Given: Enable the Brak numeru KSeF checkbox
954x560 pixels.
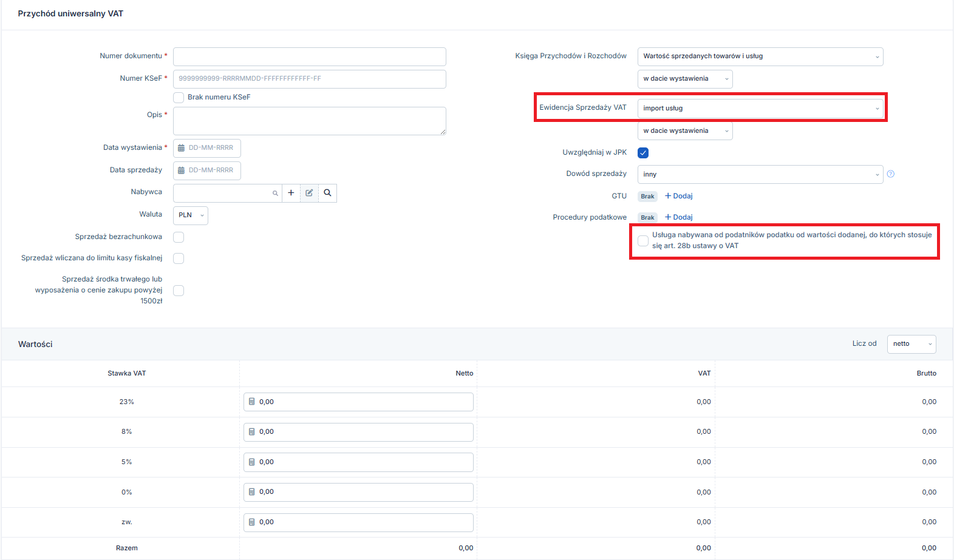Looking at the screenshot, I should [179, 98].
